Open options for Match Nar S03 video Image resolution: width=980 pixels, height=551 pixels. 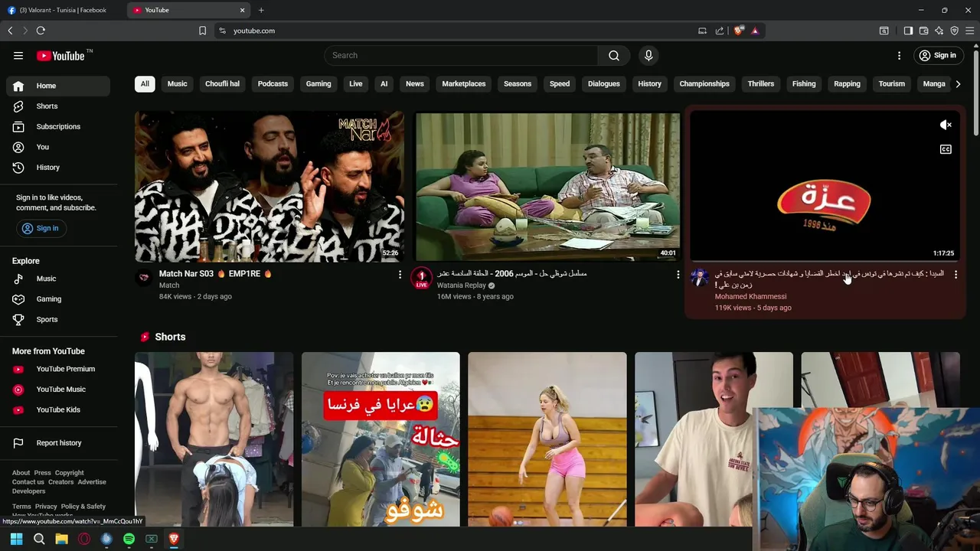click(400, 274)
